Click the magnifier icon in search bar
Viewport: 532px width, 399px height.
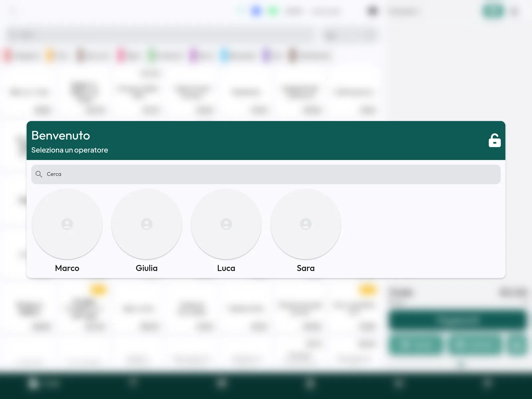39,174
